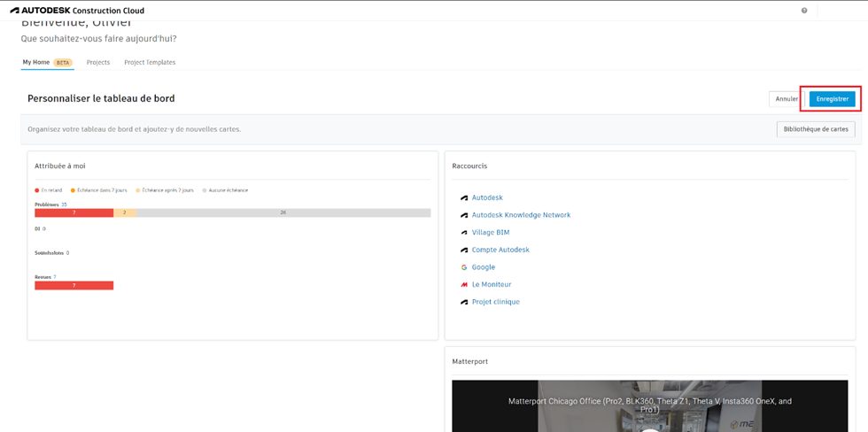The image size is (868, 432).
Task: Click the red Revues bar showing 7
Action: coord(74,285)
